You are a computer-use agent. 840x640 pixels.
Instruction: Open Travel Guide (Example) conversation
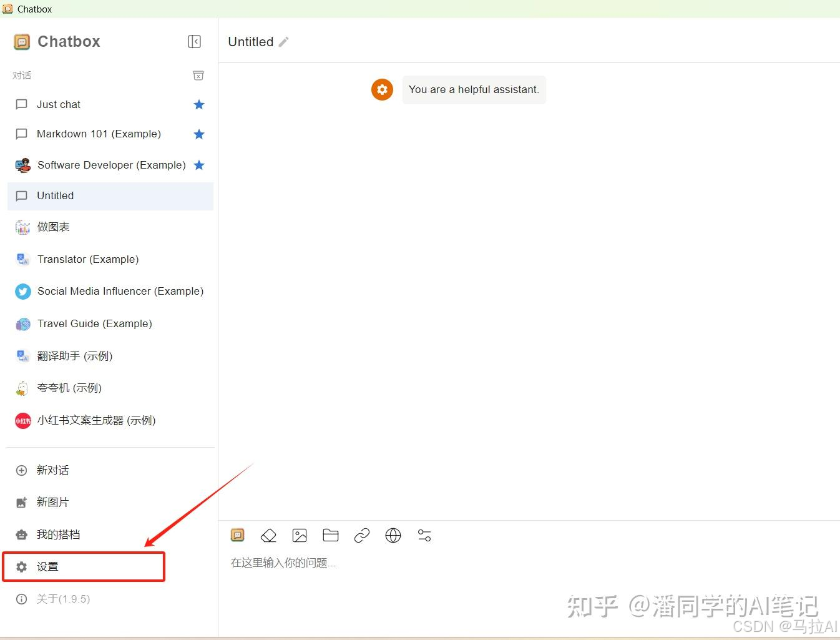110,323
